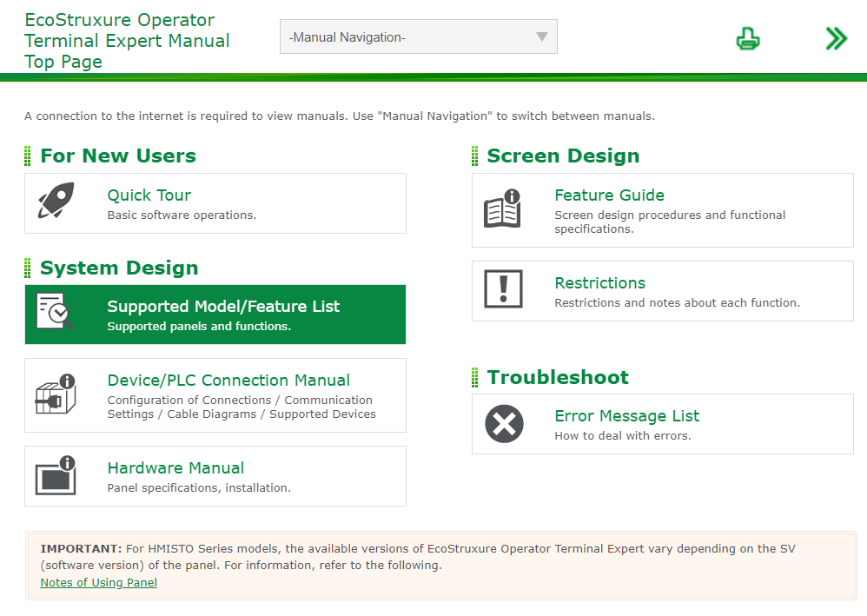Click the Manual Navigation dropdown arrow
This screenshot has height=616, width=867.
coord(542,37)
